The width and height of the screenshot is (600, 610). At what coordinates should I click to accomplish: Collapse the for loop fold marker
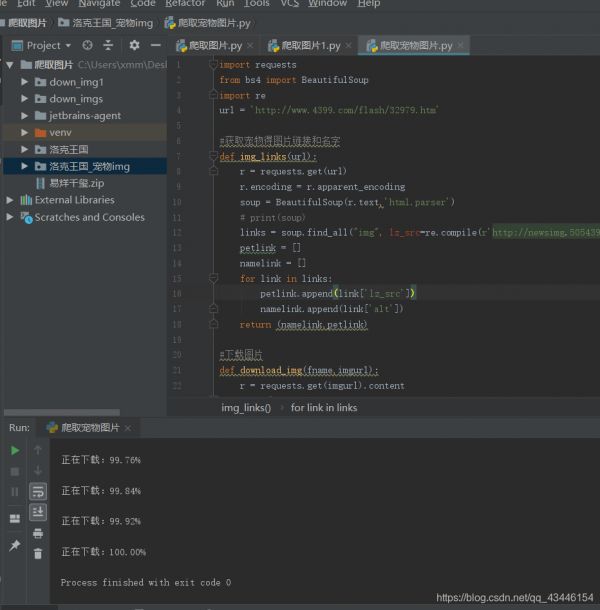tap(213, 279)
